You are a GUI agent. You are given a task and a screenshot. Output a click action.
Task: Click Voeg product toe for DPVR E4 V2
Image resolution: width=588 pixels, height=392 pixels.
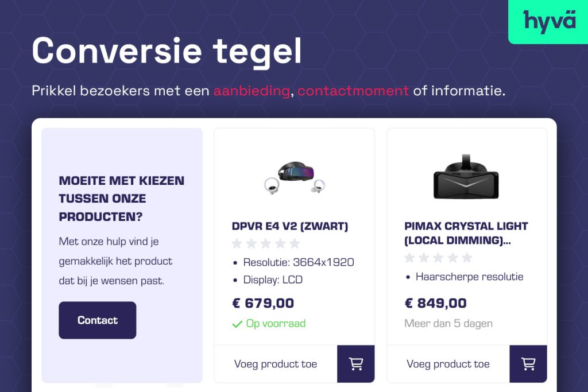pos(276,364)
